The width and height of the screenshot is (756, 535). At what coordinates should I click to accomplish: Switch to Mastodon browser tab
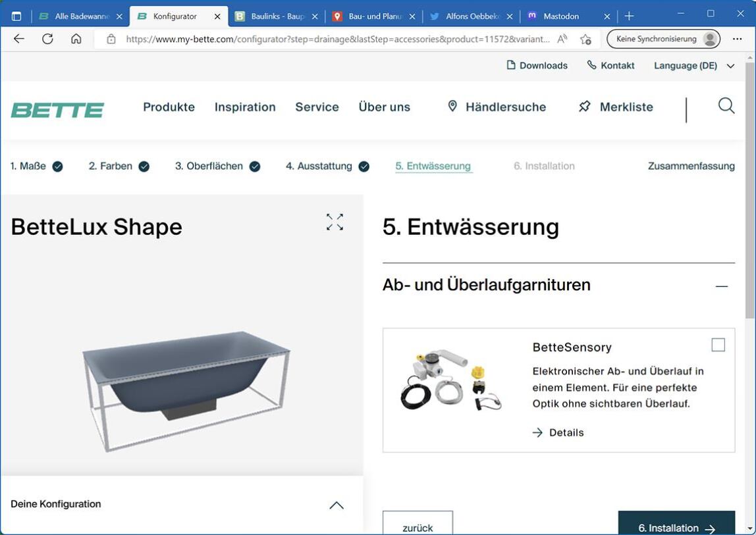pos(569,16)
